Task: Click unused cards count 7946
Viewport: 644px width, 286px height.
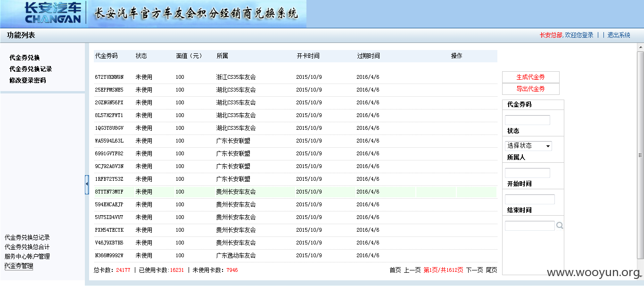Action: [232, 270]
